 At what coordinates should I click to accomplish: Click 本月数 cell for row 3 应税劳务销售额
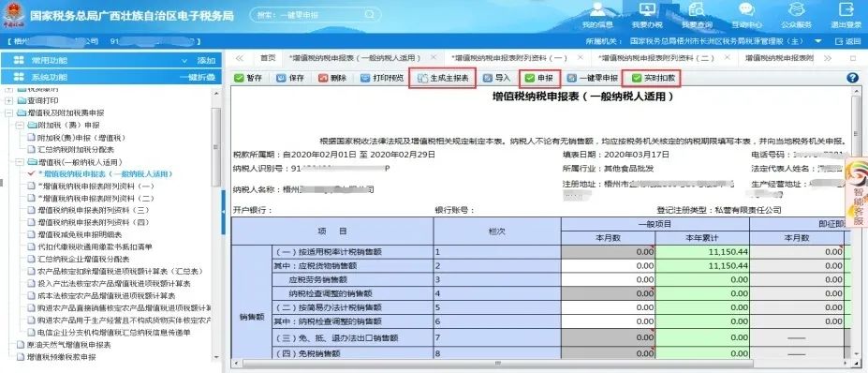click(x=608, y=279)
